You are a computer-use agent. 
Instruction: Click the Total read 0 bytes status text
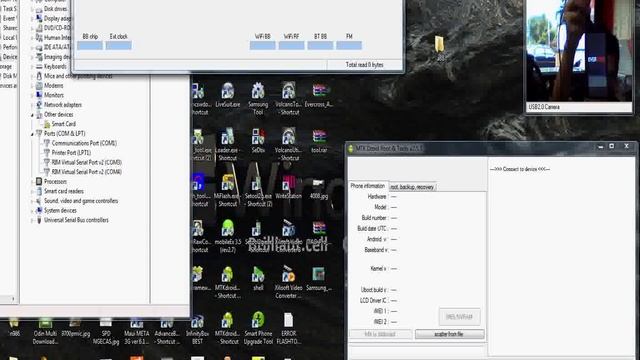click(364, 65)
